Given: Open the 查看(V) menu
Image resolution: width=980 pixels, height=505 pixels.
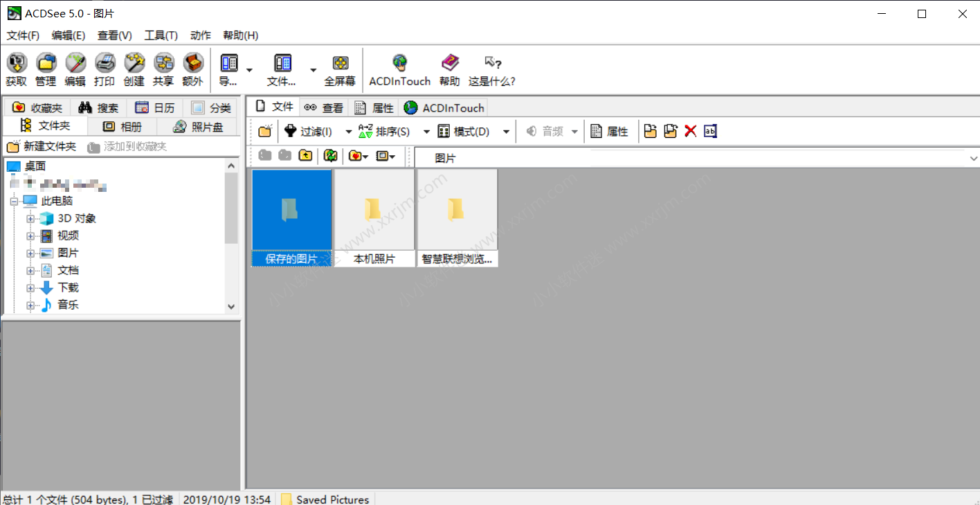Looking at the screenshot, I should point(115,35).
